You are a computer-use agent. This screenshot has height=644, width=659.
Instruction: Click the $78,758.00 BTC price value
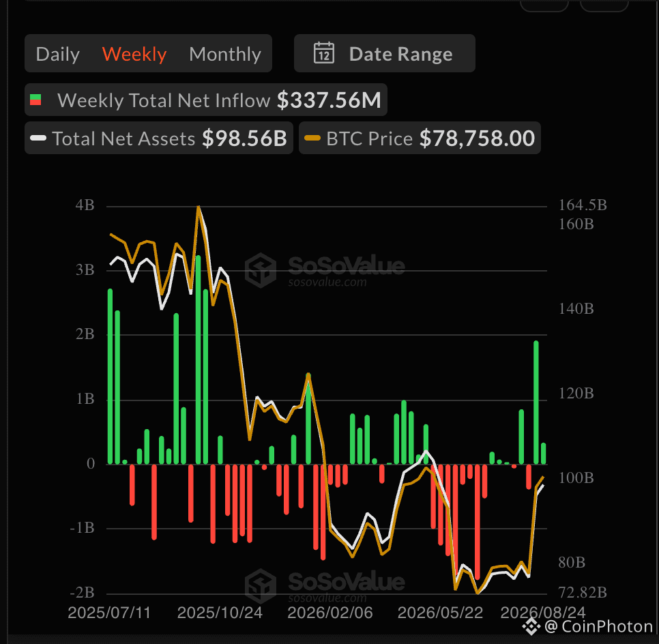[x=478, y=138]
